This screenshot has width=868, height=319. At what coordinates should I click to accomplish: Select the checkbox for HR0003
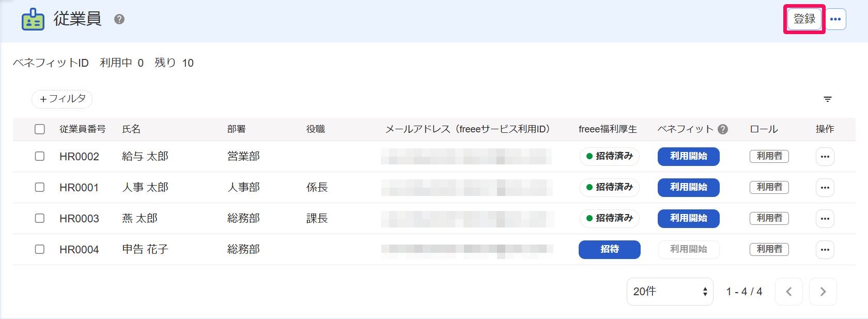point(40,218)
